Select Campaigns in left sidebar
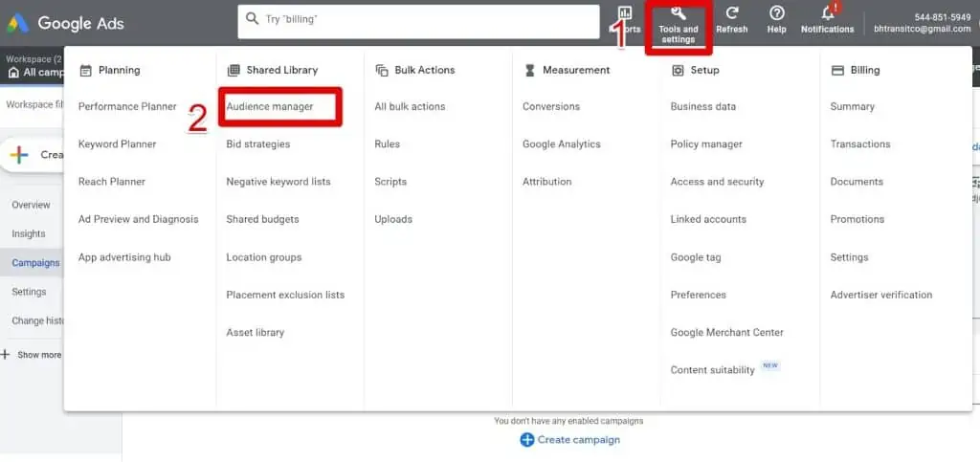This screenshot has height=462, width=980. coord(35,263)
